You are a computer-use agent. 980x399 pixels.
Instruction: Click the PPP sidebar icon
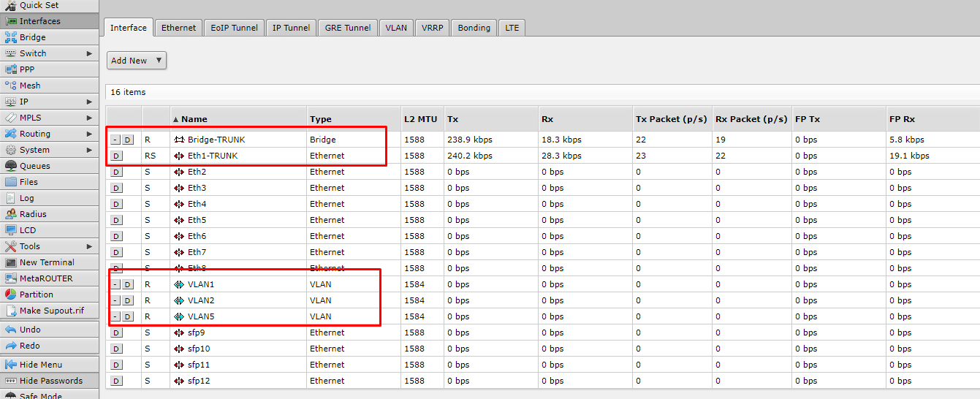pos(11,69)
